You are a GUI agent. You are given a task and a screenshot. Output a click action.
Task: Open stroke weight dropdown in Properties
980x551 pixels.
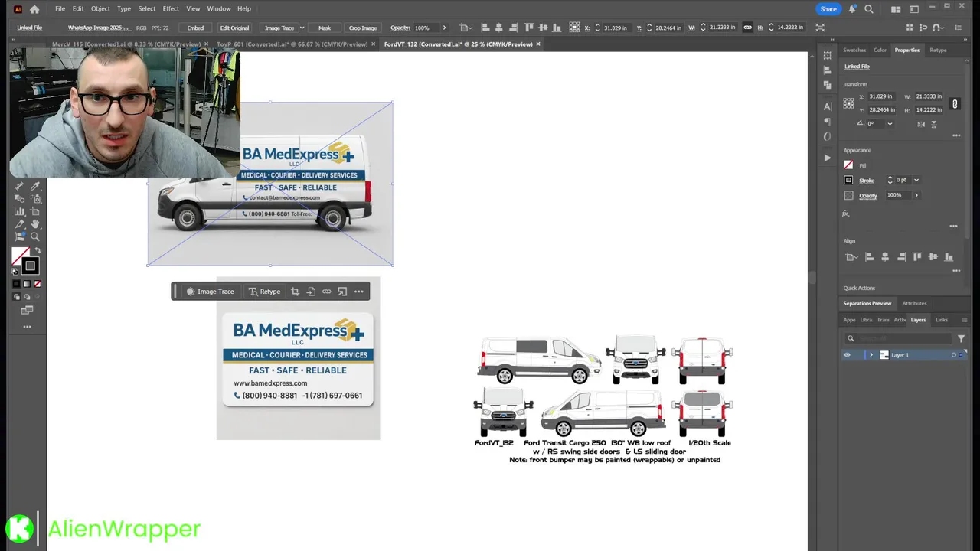[916, 181]
